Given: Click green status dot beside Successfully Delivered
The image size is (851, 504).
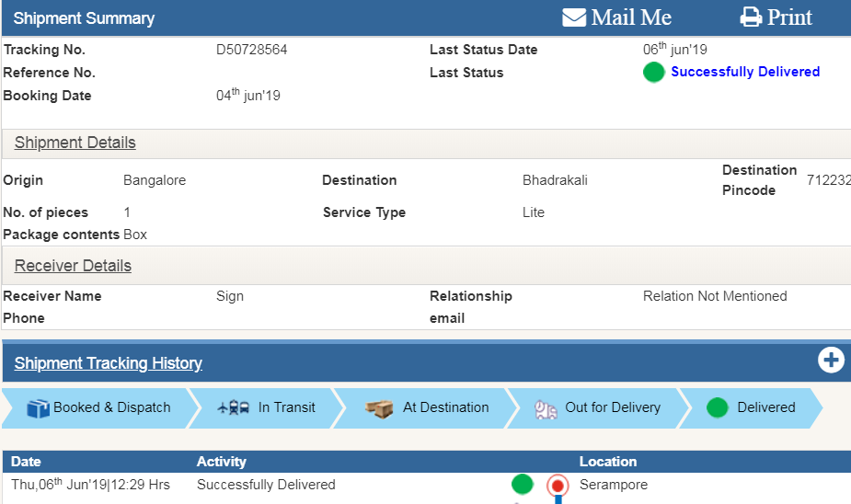Looking at the screenshot, I should click(653, 72).
